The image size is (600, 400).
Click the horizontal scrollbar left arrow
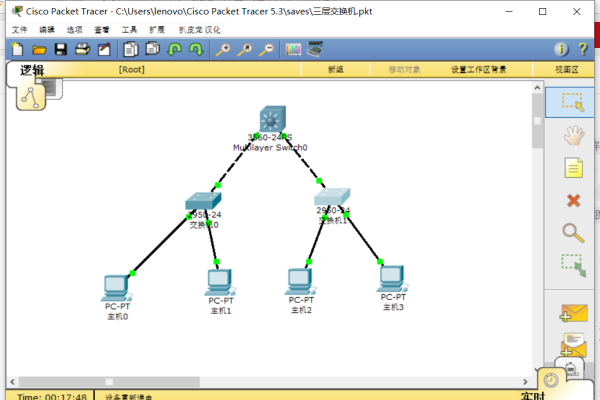coord(13,382)
